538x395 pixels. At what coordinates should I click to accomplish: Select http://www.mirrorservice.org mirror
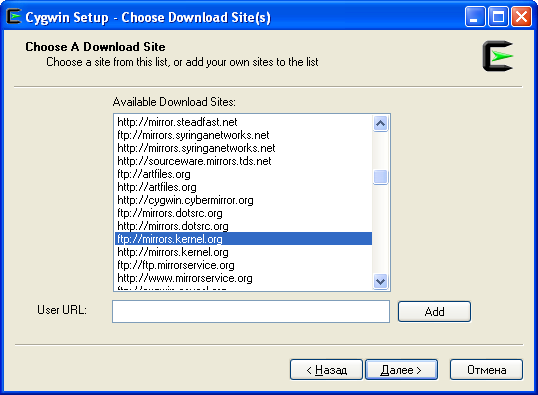coord(243,278)
